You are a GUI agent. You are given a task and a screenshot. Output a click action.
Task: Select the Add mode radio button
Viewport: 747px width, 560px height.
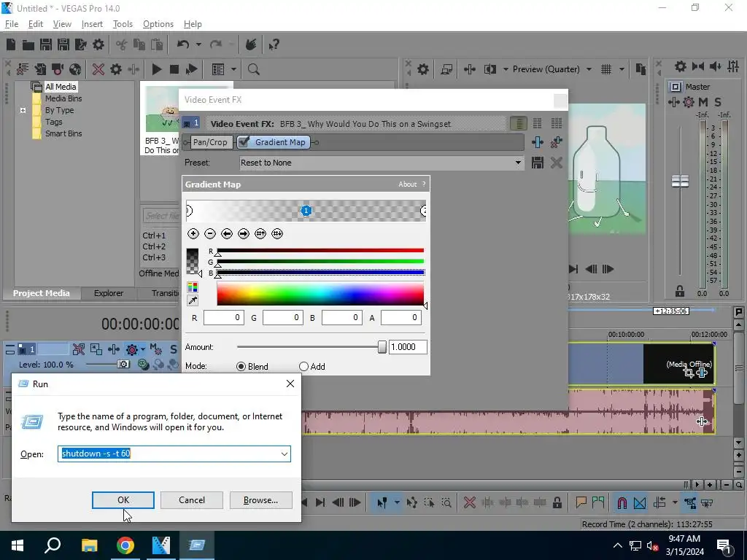point(303,366)
